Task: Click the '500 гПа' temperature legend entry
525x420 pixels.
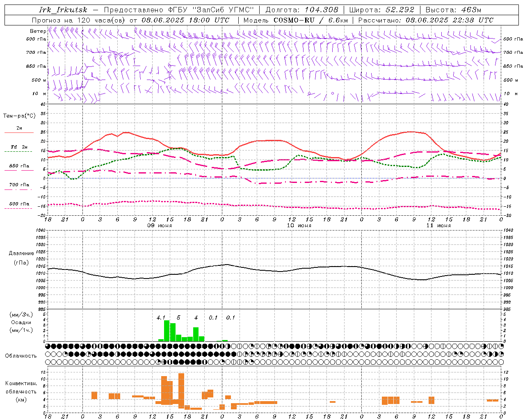Action: 19,204
